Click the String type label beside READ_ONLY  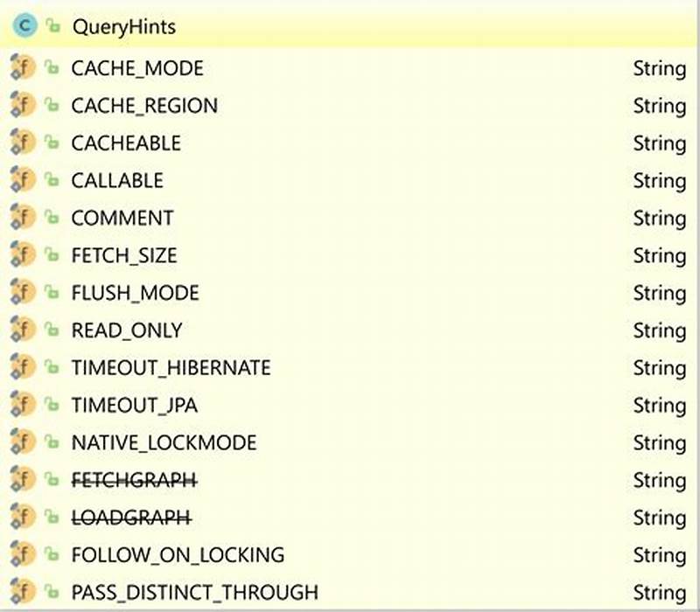(660, 330)
